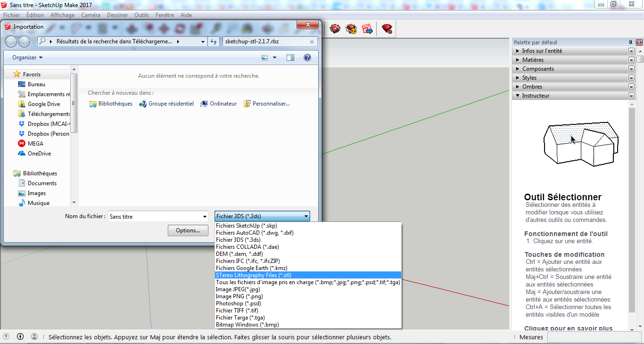Open Google Drive in Favoris
644x344 pixels.
(x=39, y=104)
